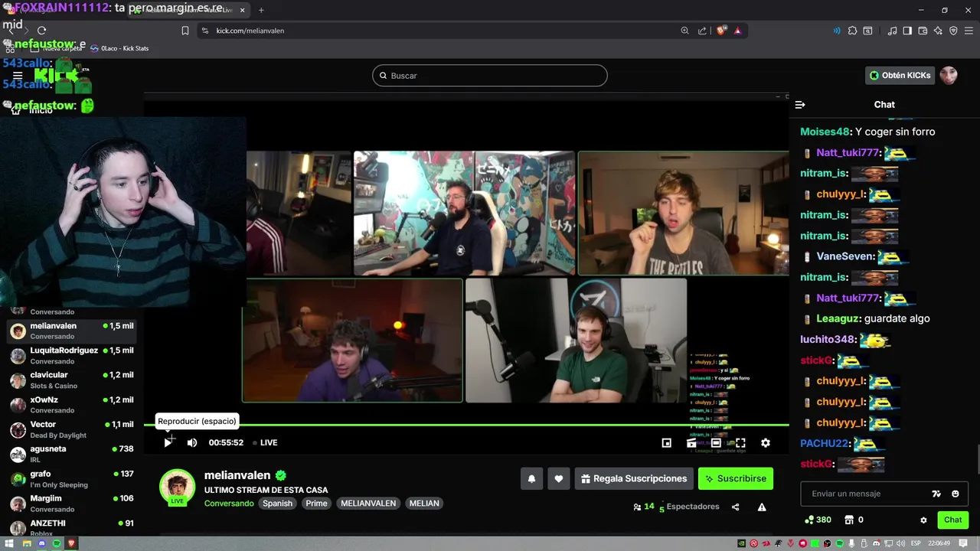The width and height of the screenshot is (980, 551).
Task: Collapse the chat panel
Action: [x=800, y=105]
